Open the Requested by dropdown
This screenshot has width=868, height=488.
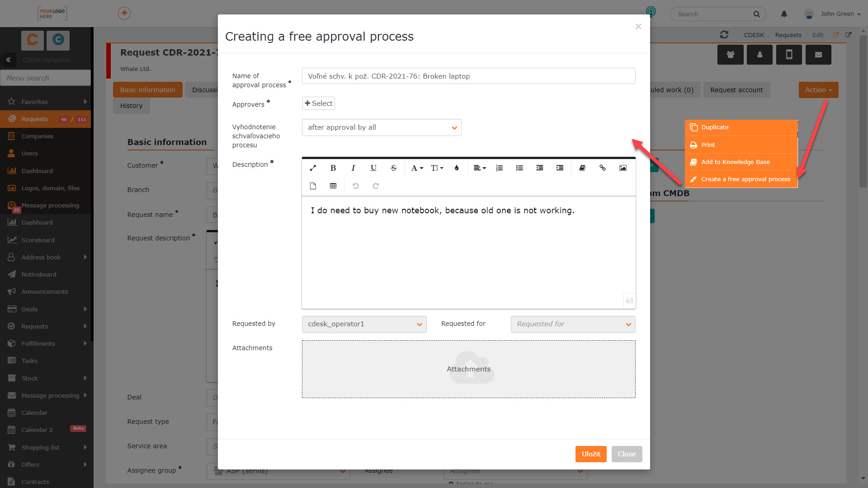coord(364,324)
